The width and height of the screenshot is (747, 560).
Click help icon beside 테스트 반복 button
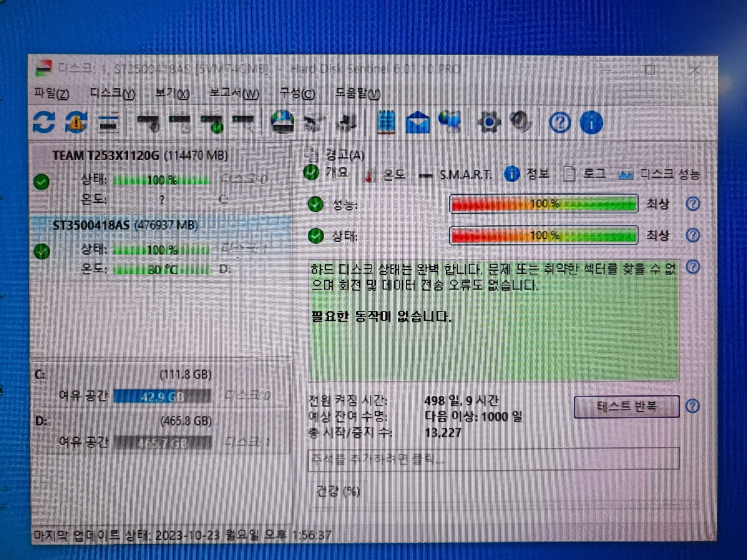pyautogui.click(x=693, y=406)
